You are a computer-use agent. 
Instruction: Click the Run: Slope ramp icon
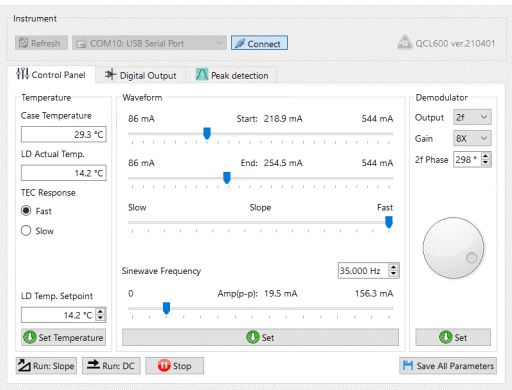coord(24,365)
